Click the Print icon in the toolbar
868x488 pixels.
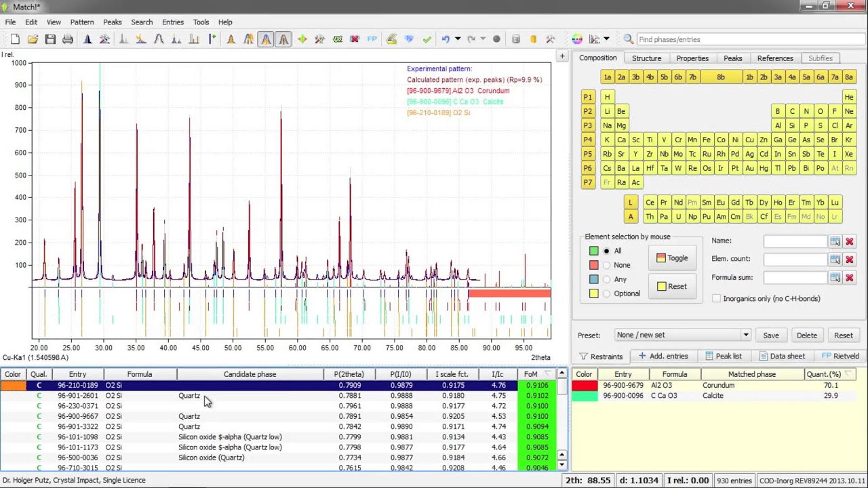pos(68,39)
